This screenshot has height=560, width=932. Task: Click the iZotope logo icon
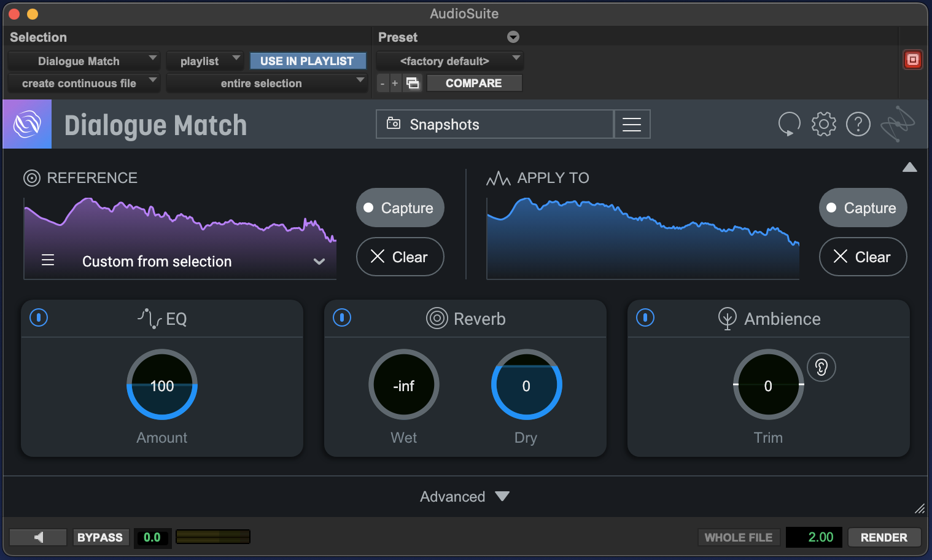[x=27, y=124]
